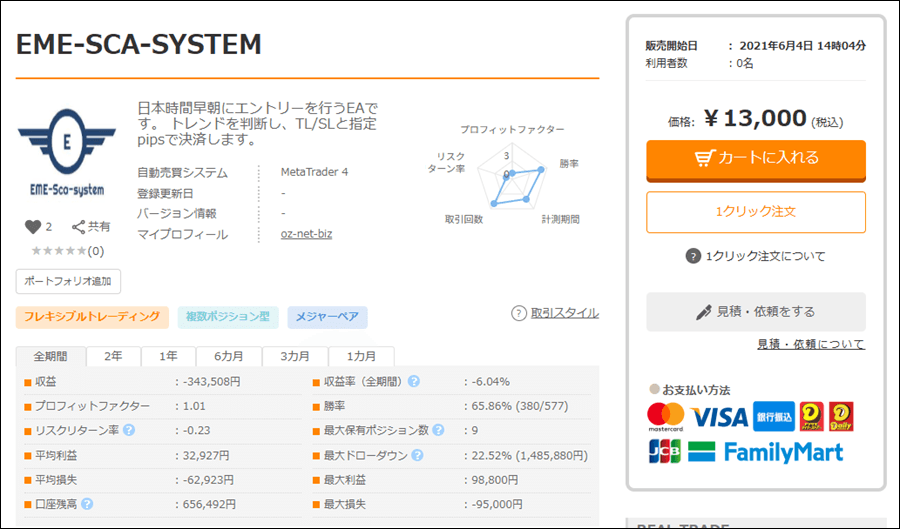Select the フレキシブルトレーディング tag
The width and height of the screenshot is (900, 529).
click(x=91, y=317)
